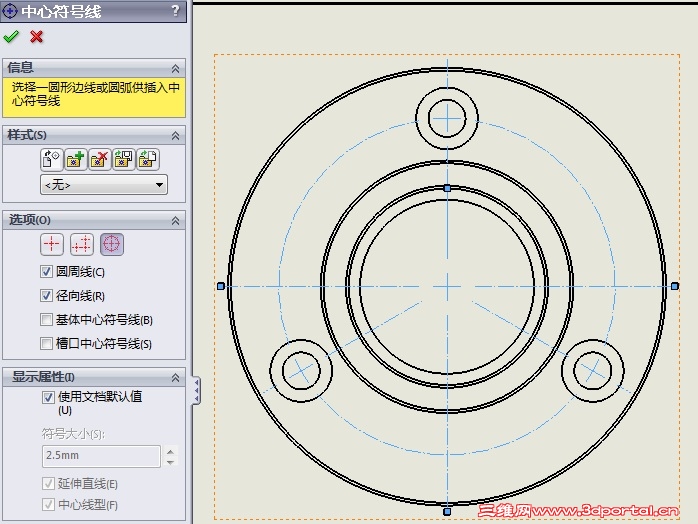The width and height of the screenshot is (698, 524).
Task: Toggle the 圆周线(C) checkbox
Action: tap(46, 272)
